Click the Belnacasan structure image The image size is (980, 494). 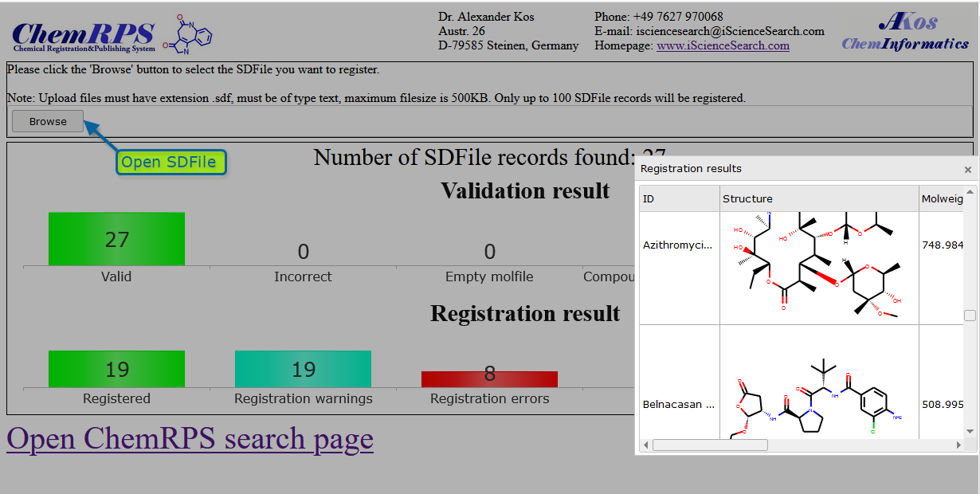pos(818,398)
